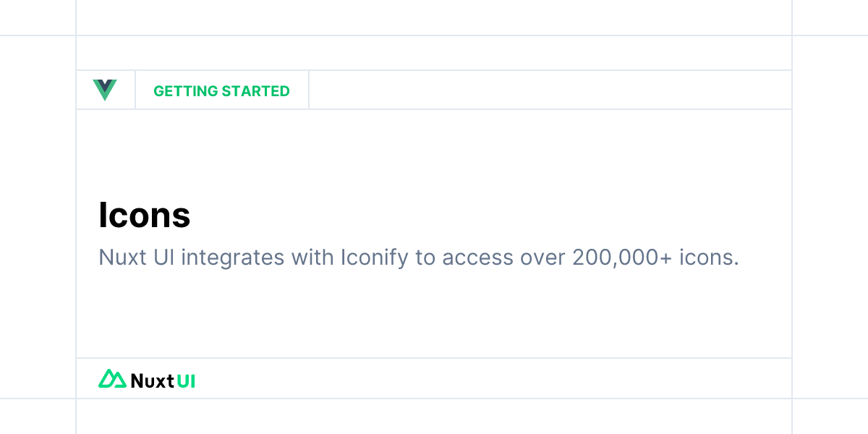This screenshot has height=434, width=868.
Task: Click the green Nuxt mountain logo icon
Action: pos(112,379)
